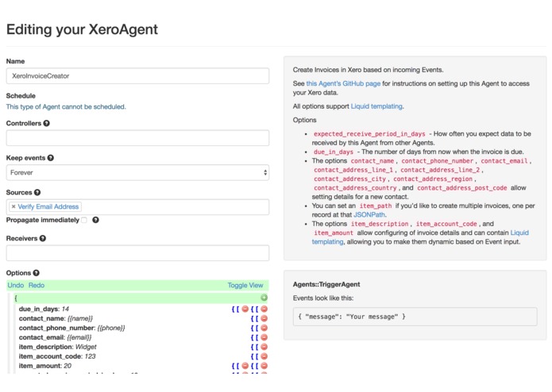Click 'This type of Agent cannot be scheduled' text
The image size is (552, 392).
point(66,106)
